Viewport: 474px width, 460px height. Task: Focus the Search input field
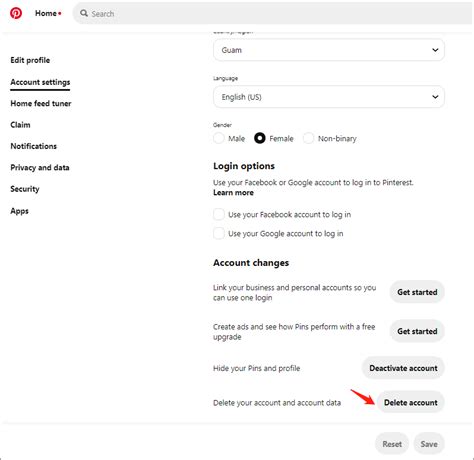pos(273,13)
